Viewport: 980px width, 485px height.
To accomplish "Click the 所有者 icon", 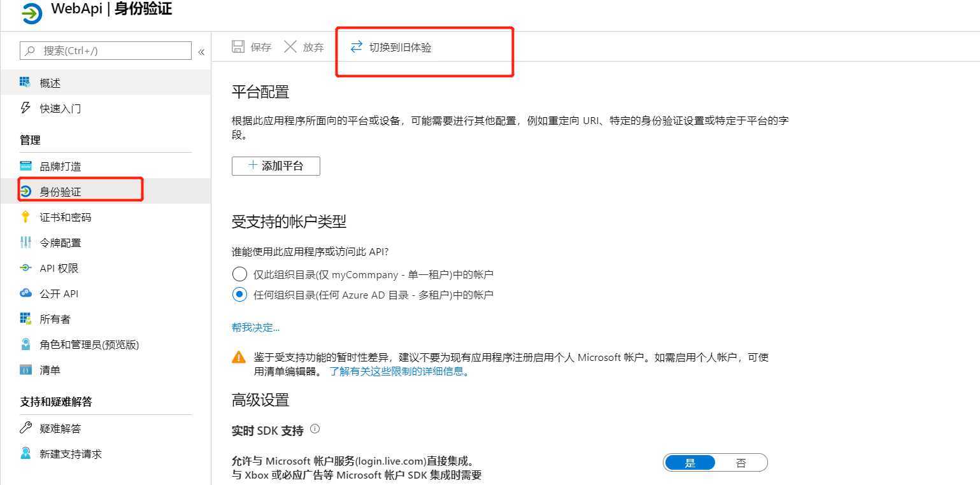I will (x=25, y=318).
